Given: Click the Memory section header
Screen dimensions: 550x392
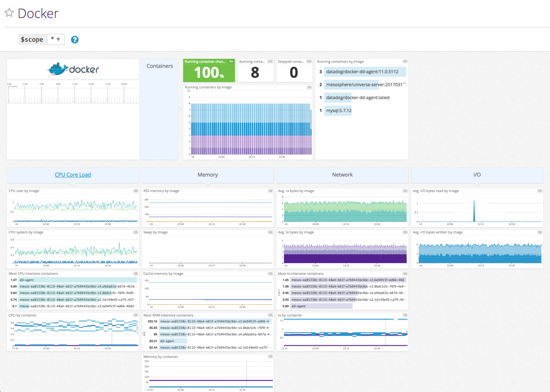Looking at the screenshot, I should click(208, 175).
